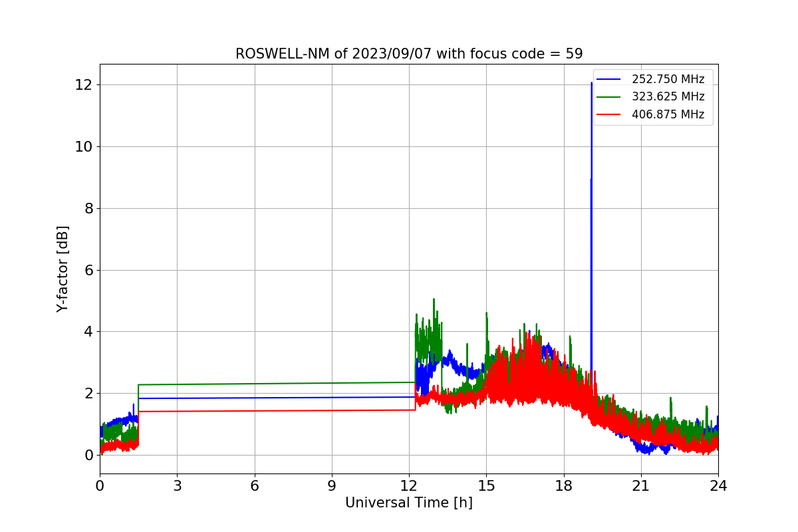Click the y-axis tick label 8
The height and width of the screenshot is (532, 798).
(88, 209)
